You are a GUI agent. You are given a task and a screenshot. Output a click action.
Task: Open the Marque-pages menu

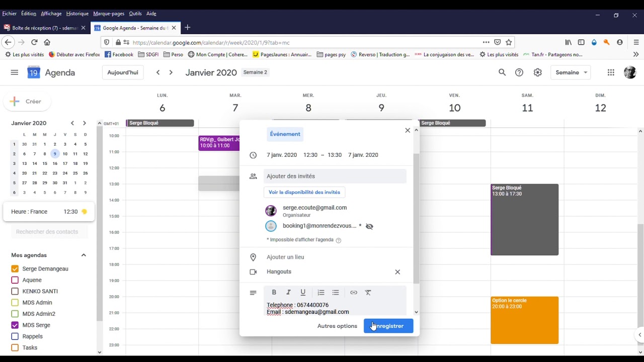(109, 14)
